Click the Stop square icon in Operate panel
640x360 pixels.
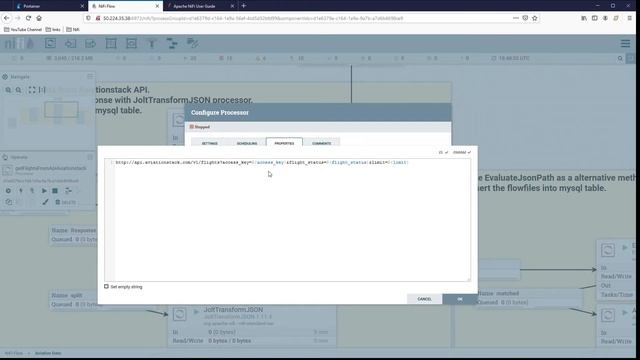point(55,191)
